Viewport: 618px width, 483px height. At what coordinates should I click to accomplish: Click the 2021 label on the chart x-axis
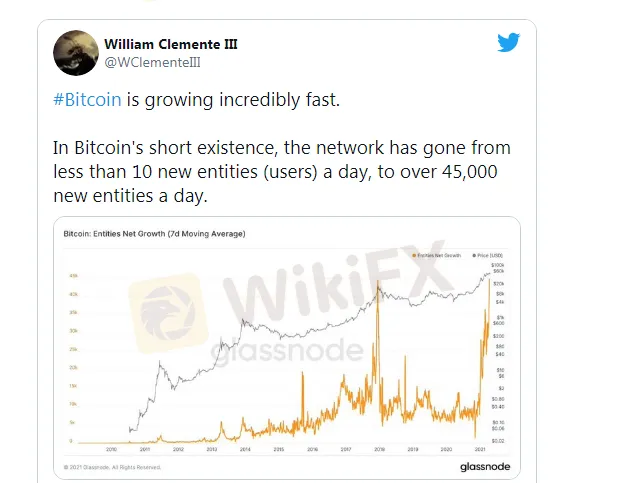pyautogui.click(x=480, y=449)
